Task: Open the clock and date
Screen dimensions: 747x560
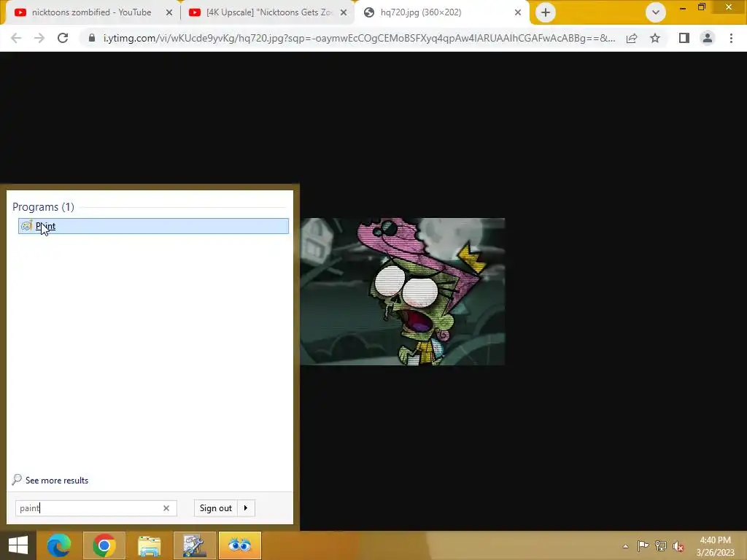Action: tap(716, 546)
